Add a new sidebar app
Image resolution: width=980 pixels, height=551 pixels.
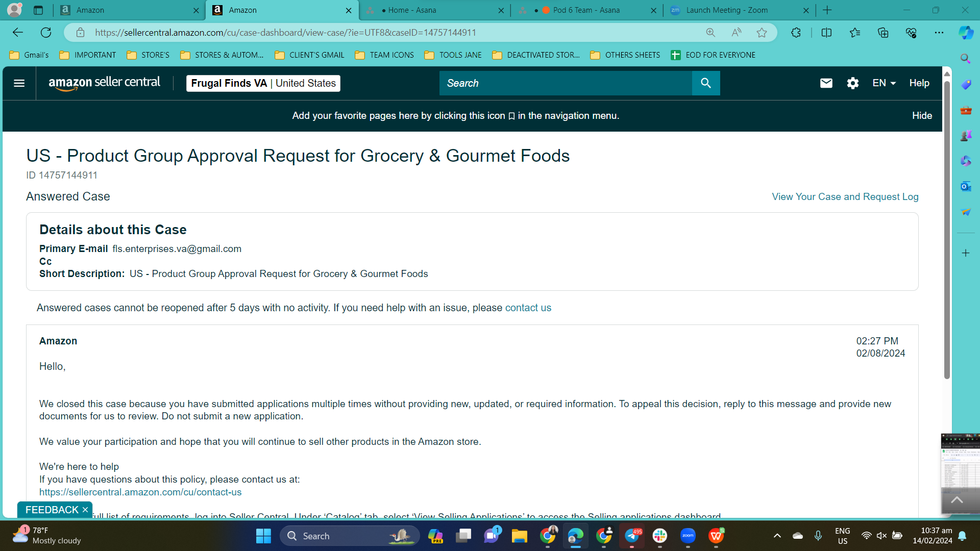pyautogui.click(x=965, y=253)
